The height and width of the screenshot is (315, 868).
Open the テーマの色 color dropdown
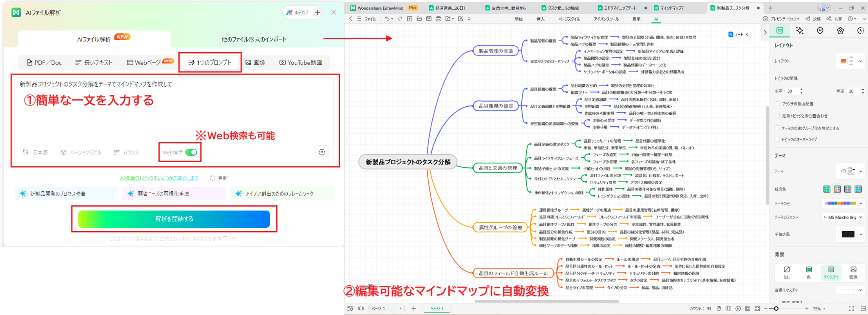click(x=843, y=204)
